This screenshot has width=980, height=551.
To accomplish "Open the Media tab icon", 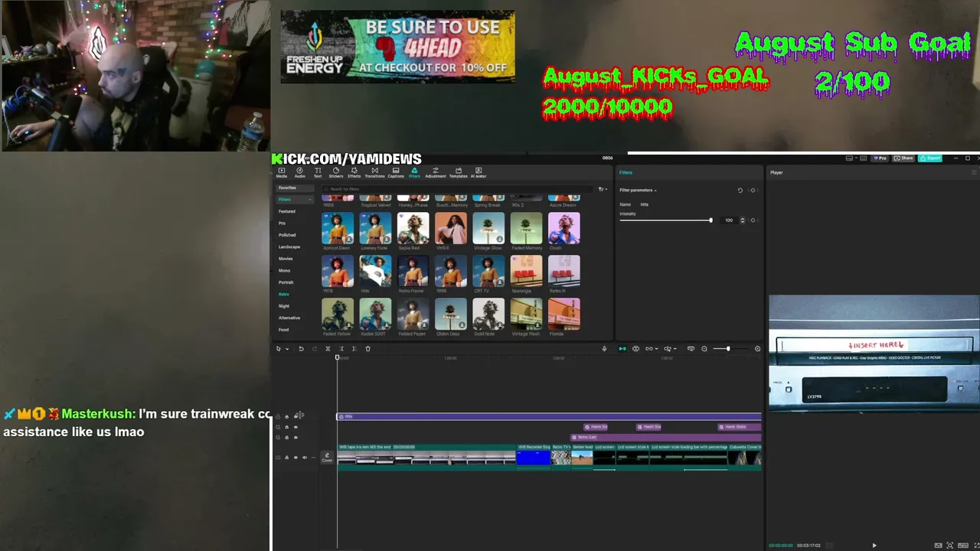I will pyautogui.click(x=282, y=170).
